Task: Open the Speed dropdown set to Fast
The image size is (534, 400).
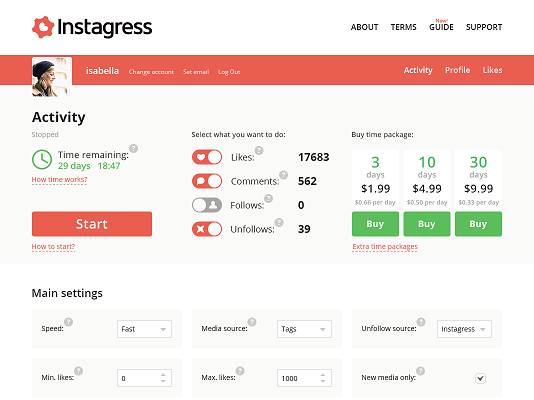Action: coord(144,329)
